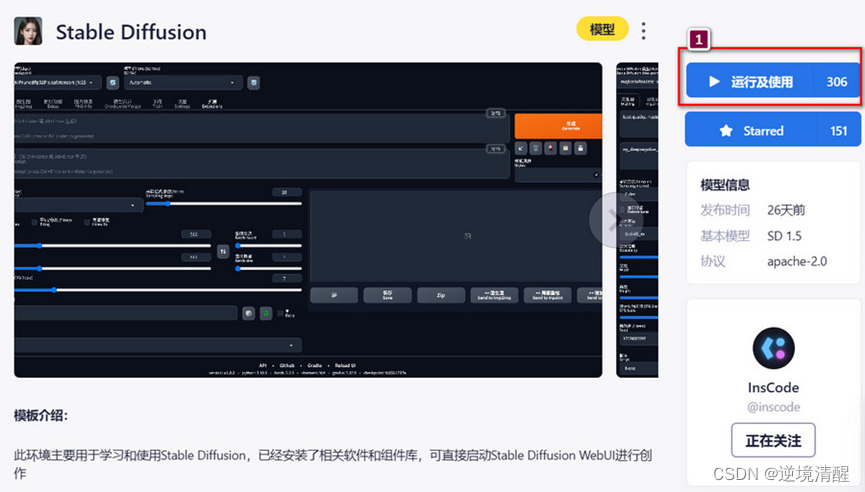The height and width of the screenshot is (492, 865).
Task: Open the Styles dropdown under Generate
Action: tap(558, 175)
